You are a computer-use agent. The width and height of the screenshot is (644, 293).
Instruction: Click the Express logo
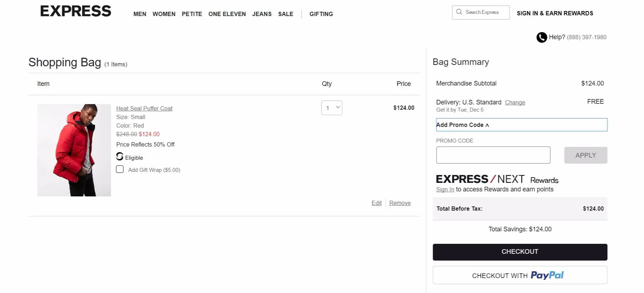(76, 11)
